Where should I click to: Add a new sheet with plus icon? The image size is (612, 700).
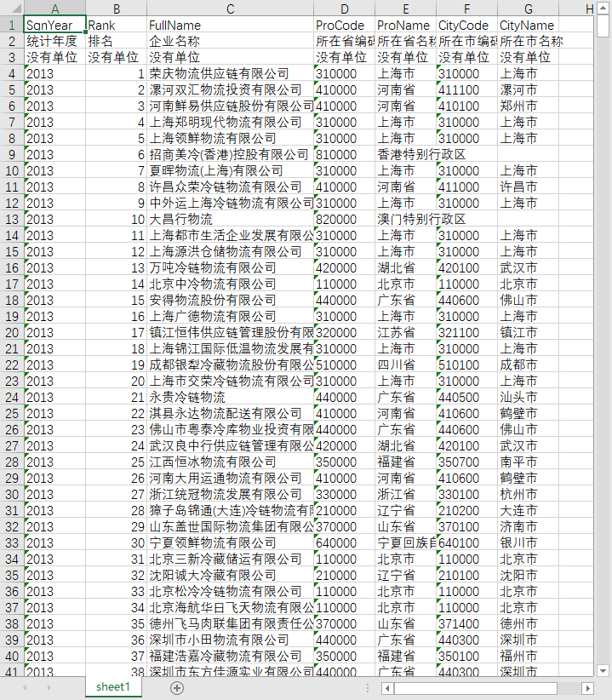(177, 688)
